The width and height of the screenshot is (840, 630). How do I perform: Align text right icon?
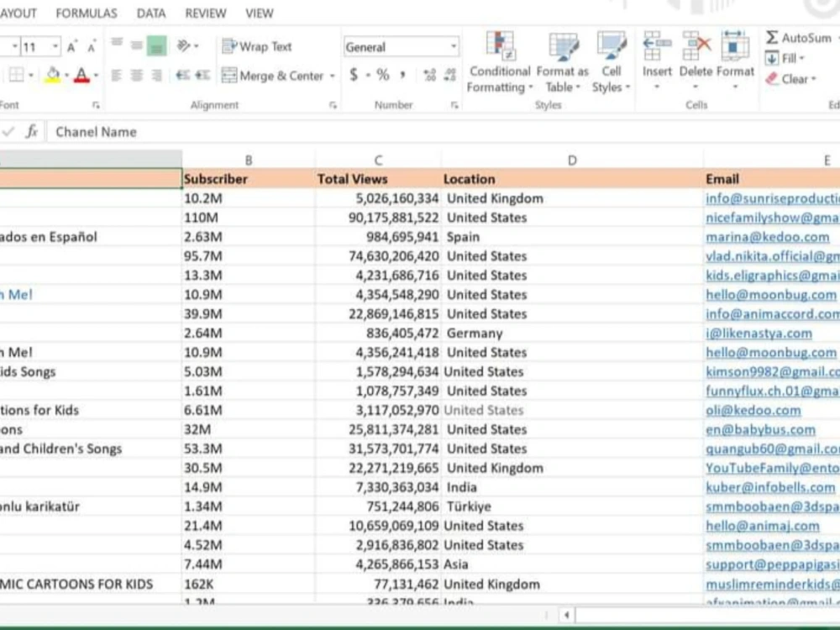point(156,76)
